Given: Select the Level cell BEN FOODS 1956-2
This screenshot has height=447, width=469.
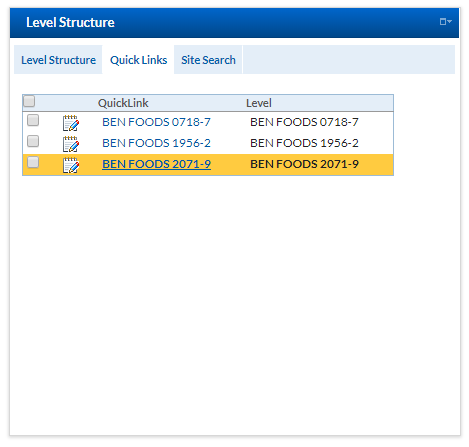Looking at the screenshot, I should [x=304, y=143].
